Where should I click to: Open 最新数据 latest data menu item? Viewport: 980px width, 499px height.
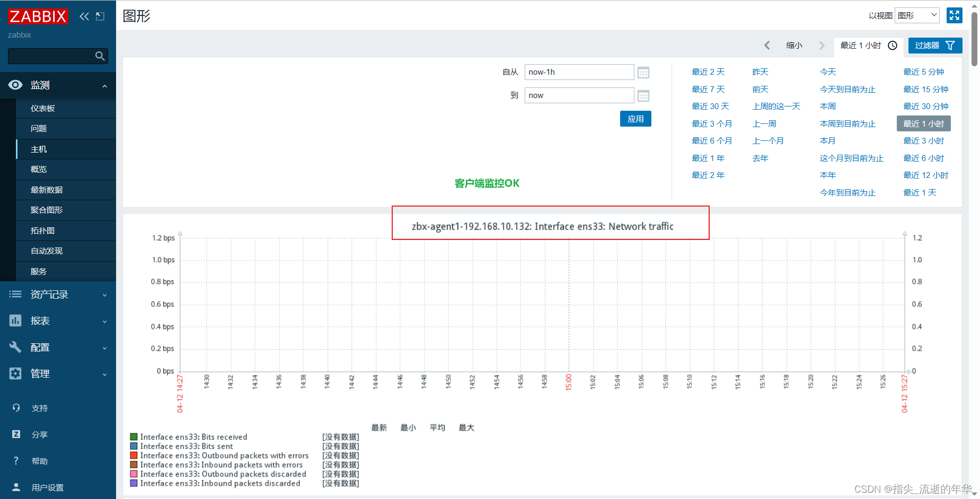click(x=66, y=190)
